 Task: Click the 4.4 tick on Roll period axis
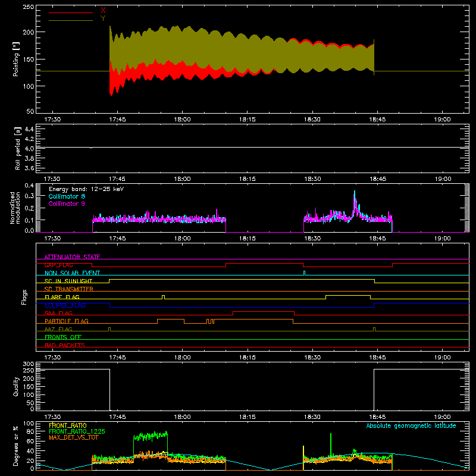[x=29, y=129]
